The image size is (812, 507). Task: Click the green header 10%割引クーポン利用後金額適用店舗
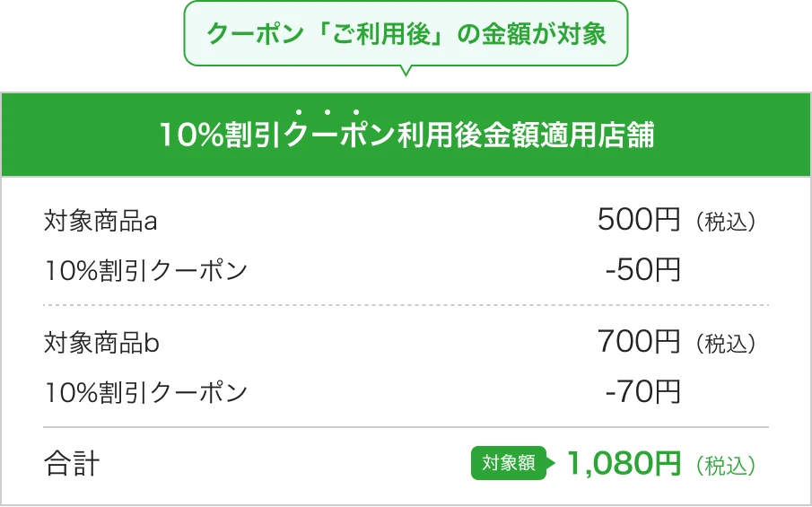coord(406,135)
